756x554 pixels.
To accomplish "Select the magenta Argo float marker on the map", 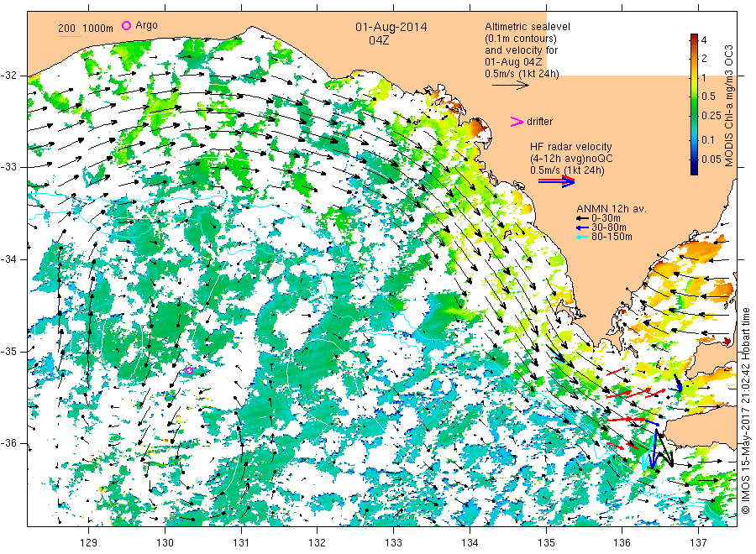I will coord(189,370).
